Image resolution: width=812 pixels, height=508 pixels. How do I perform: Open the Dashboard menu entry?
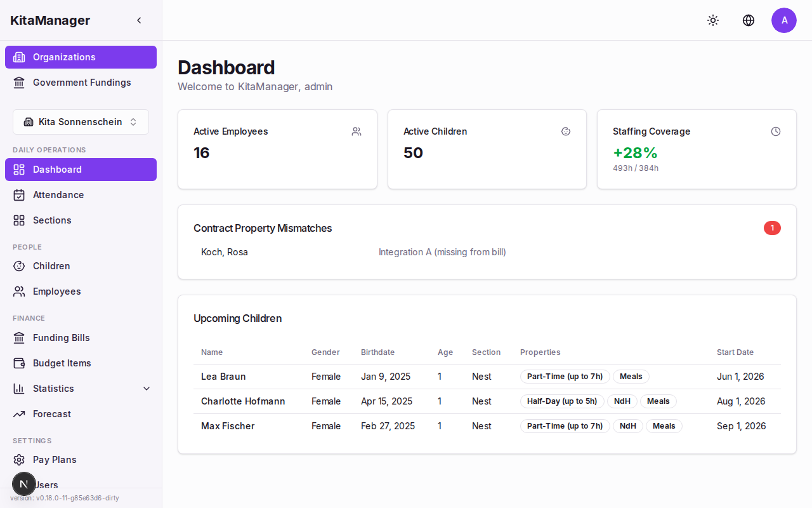(x=57, y=170)
